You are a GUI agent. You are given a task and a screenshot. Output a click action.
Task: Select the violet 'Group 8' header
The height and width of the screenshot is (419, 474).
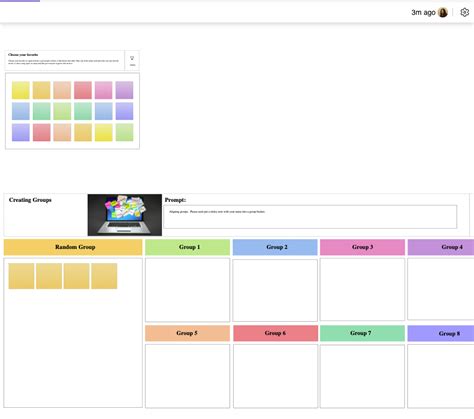tap(441, 333)
